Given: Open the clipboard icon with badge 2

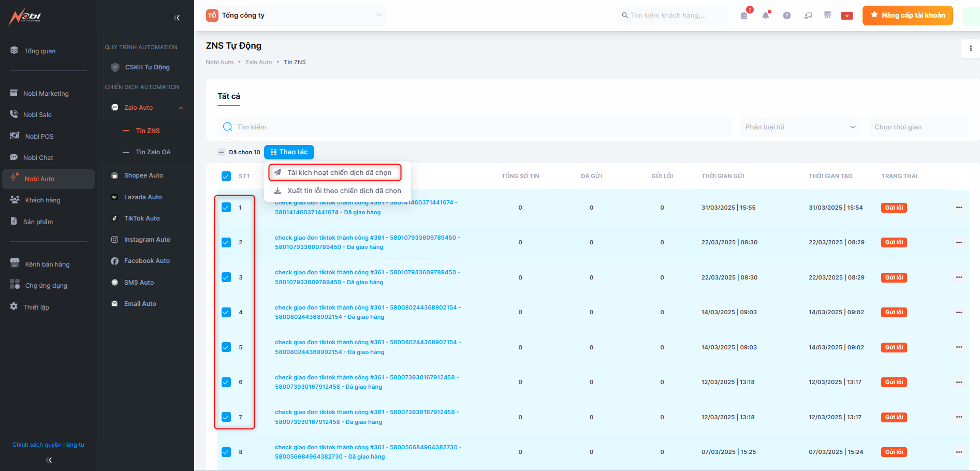Looking at the screenshot, I should point(744,16).
